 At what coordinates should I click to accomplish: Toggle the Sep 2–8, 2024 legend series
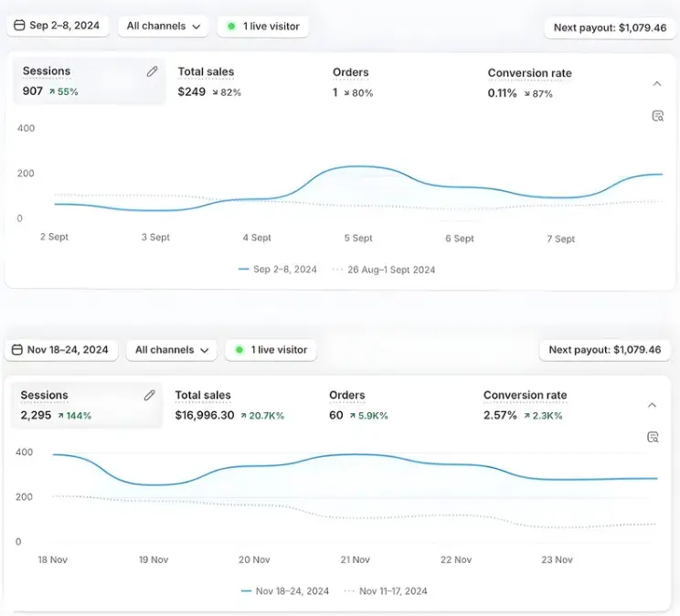pos(278,270)
